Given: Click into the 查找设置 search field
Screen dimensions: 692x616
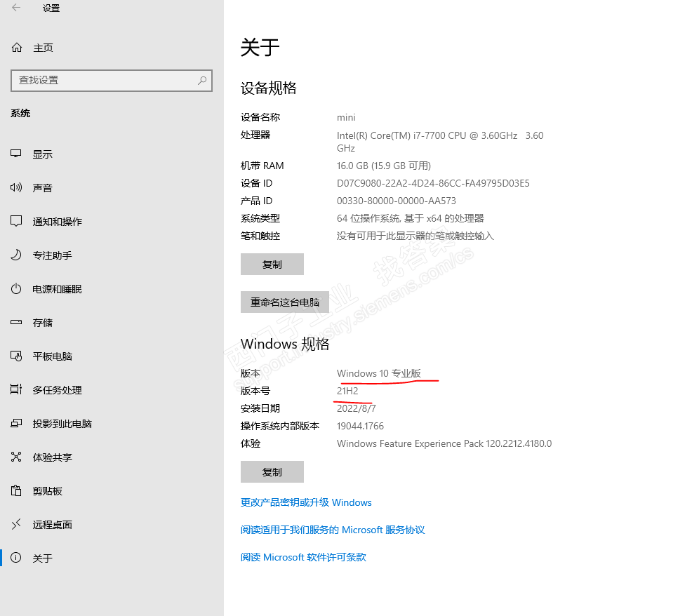Looking at the screenshot, I should 112,80.
